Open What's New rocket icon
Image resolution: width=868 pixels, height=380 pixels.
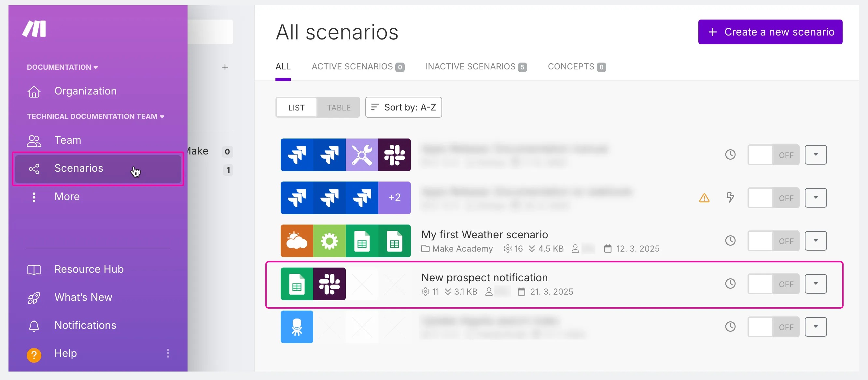tap(34, 298)
